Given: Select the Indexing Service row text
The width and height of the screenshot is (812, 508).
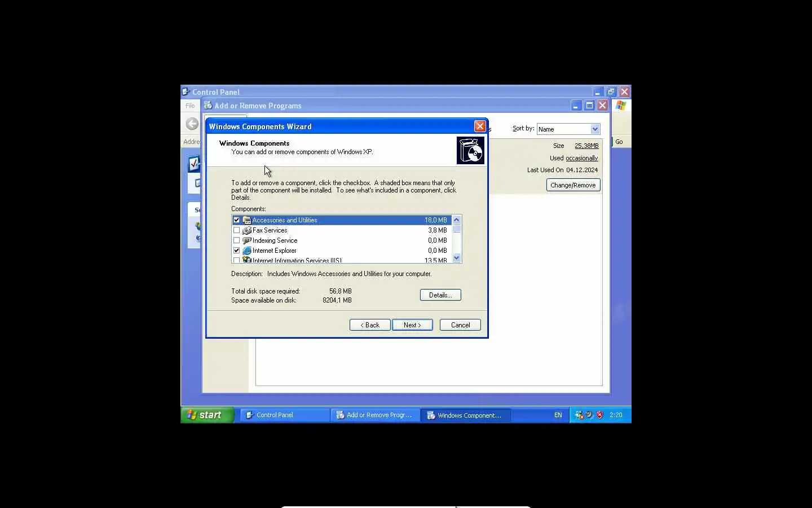Looking at the screenshot, I should pyautogui.click(x=275, y=240).
